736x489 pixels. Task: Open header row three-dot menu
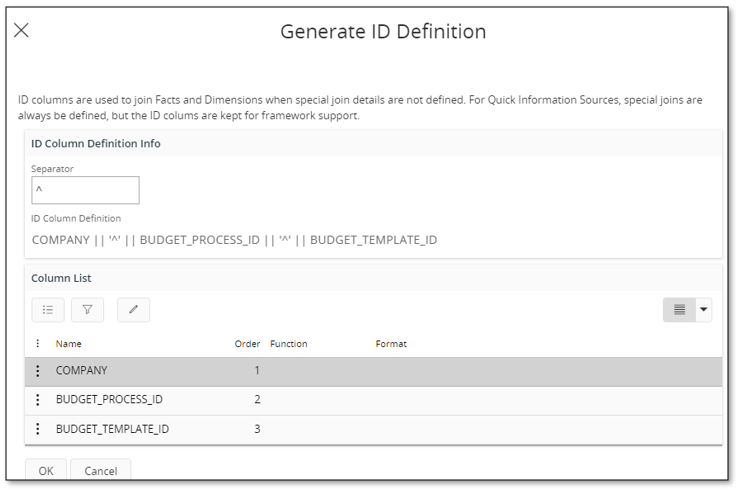coord(38,344)
